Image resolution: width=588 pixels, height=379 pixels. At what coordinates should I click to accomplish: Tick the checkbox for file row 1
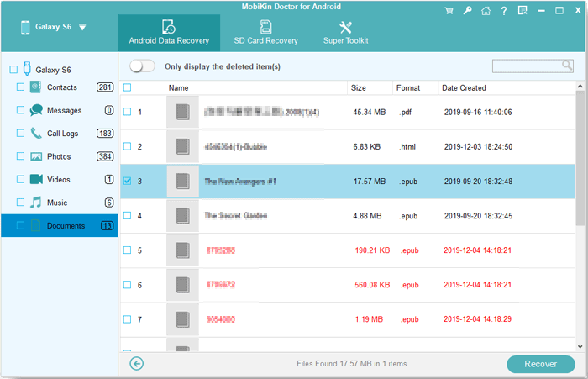[128, 112]
